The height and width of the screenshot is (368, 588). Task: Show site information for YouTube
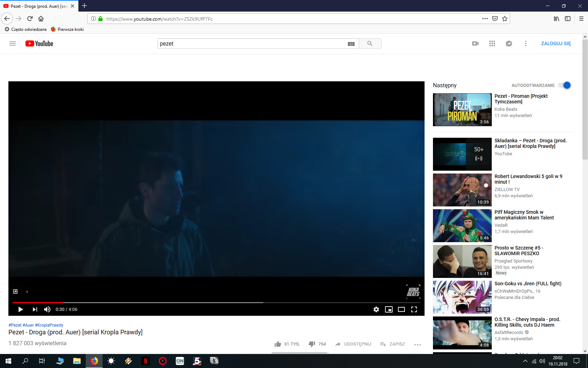[93, 19]
